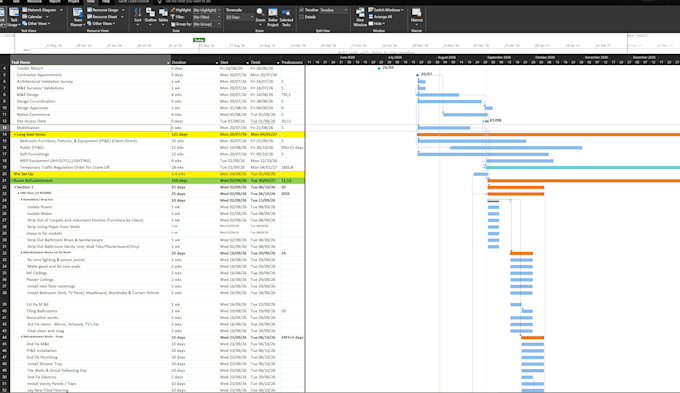This screenshot has height=393, width=680.
Task: Enable the Details checkbox
Action: pyautogui.click(x=302, y=16)
